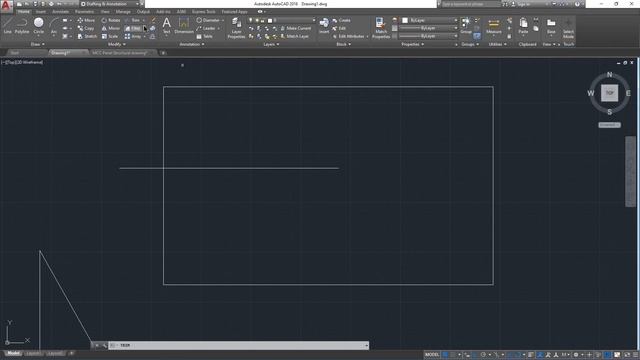The image size is (640, 360).
Task: Click the Stretch tool
Action: [87, 36]
